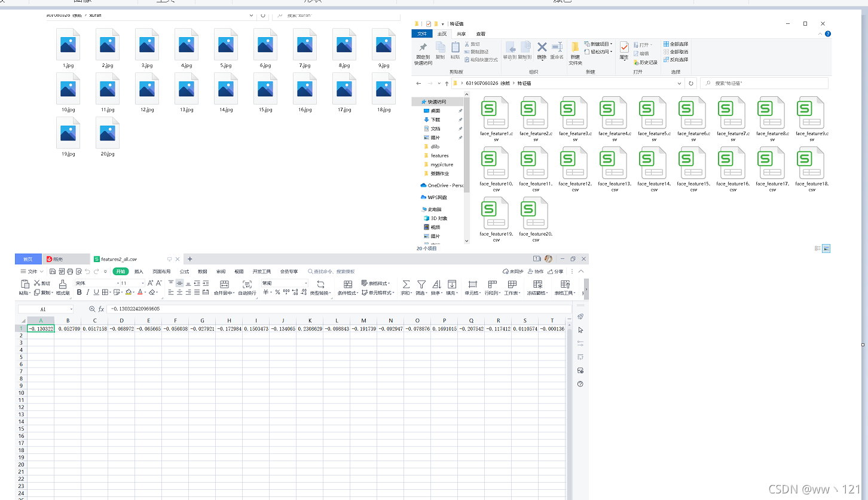Click Copy Path in Explorer ribbon

click(476, 52)
